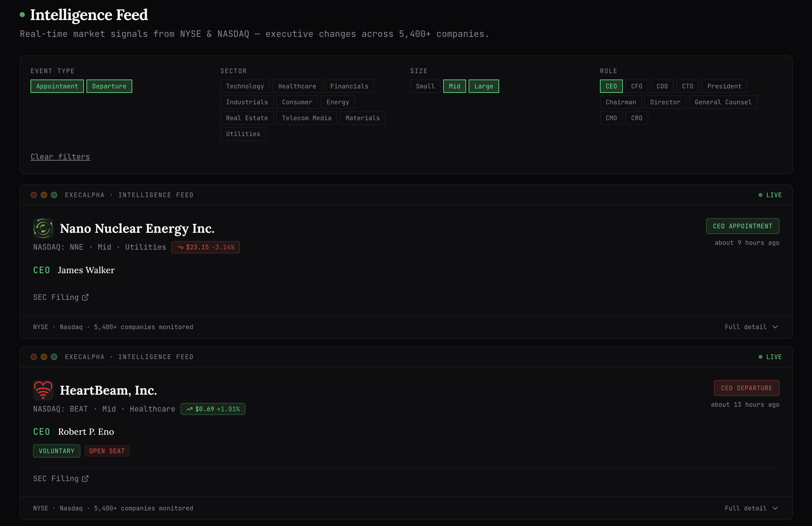Click the LIVE indicator on Nano Nuclear card
Viewport: 812px width, 526px height.
770,195
